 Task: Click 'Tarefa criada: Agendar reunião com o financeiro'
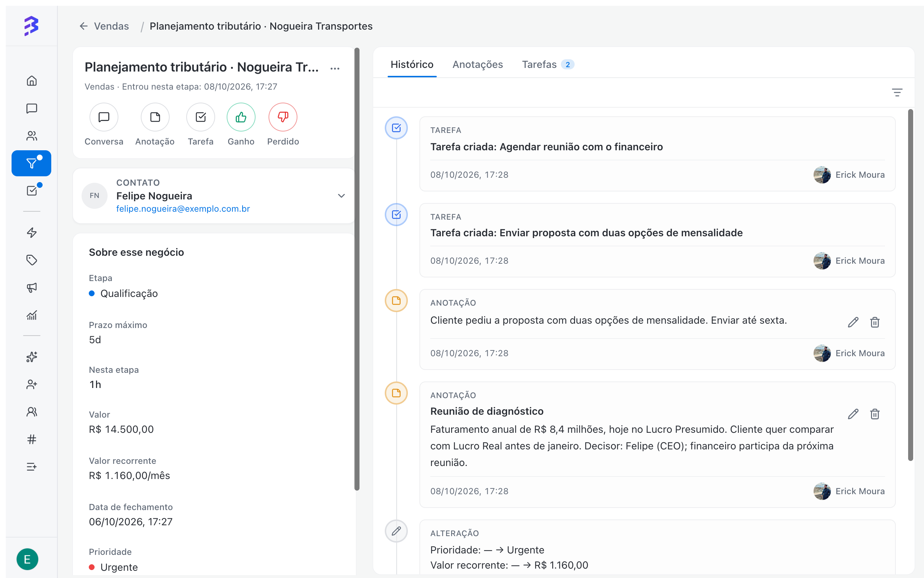[x=546, y=147]
